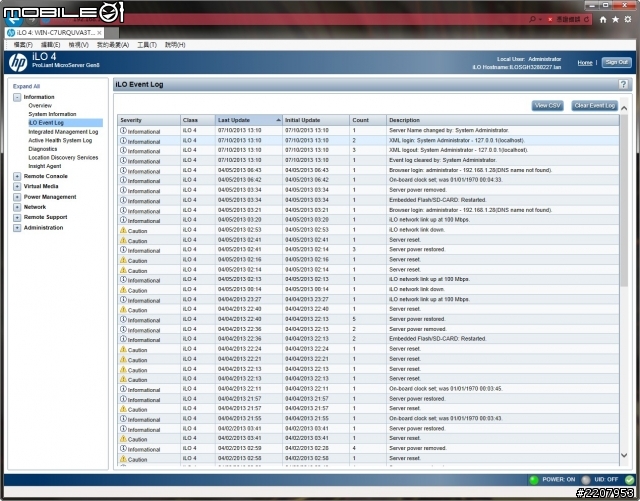The height and width of the screenshot is (501, 640).
Task: Open browser settings gear icon
Action: (x=628, y=19)
